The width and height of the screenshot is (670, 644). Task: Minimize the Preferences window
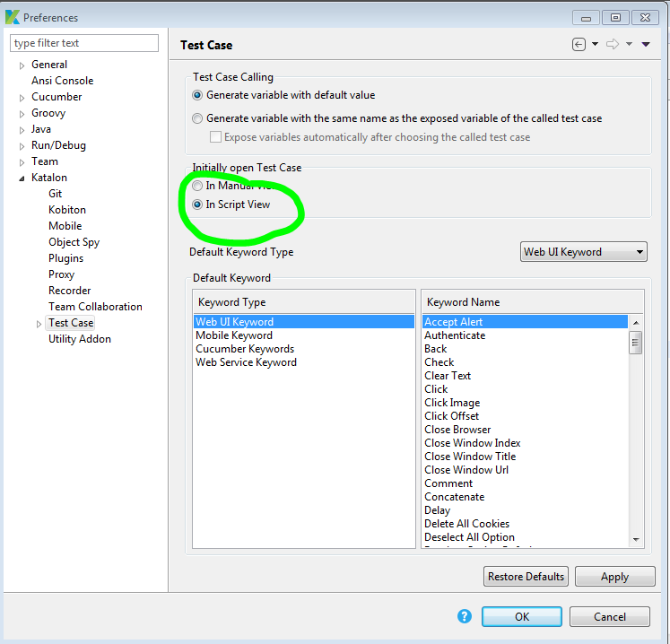(587, 18)
